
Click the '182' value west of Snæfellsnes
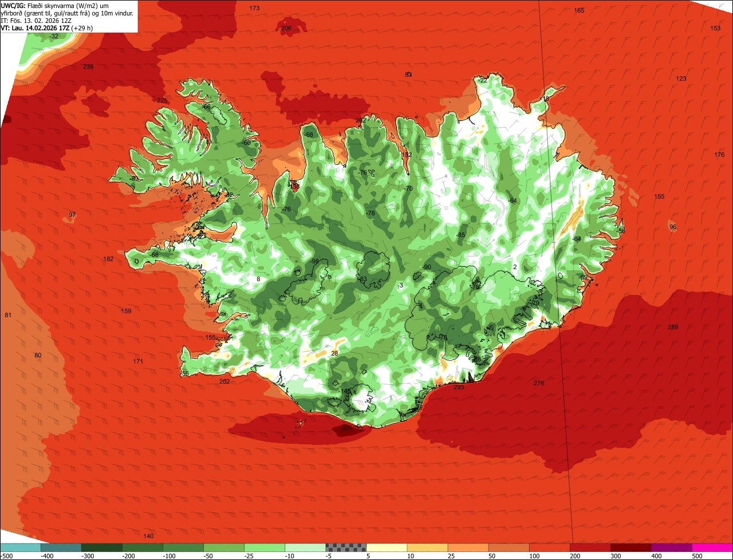[108, 259]
